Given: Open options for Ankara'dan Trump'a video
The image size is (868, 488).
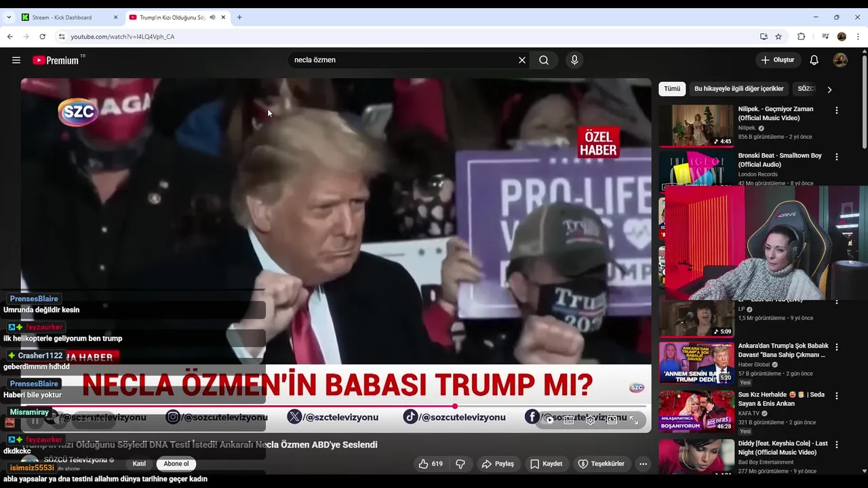Looking at the screenshot, I should [836, 347].
